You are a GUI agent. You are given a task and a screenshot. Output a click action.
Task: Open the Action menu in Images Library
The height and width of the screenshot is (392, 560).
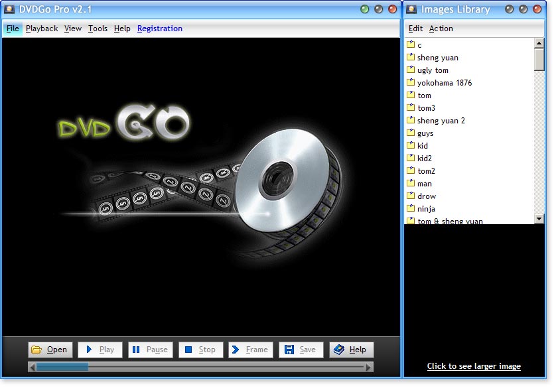point(441,29)
